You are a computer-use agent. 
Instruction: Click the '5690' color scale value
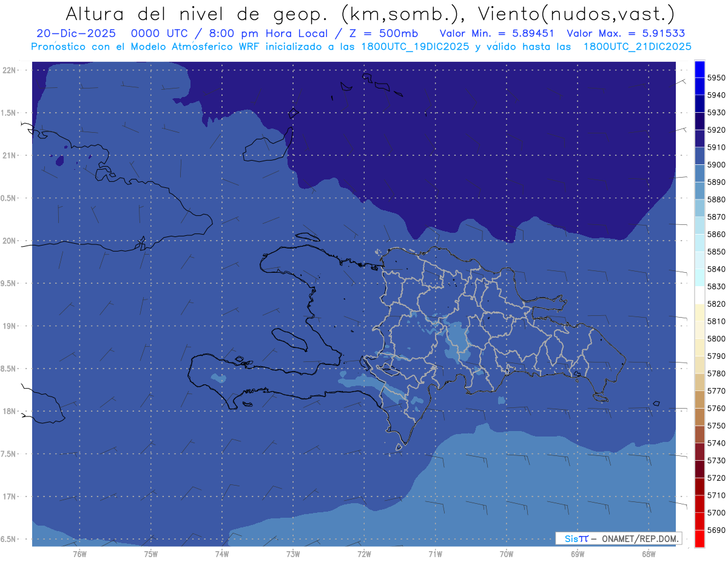(x=716, y=530)
